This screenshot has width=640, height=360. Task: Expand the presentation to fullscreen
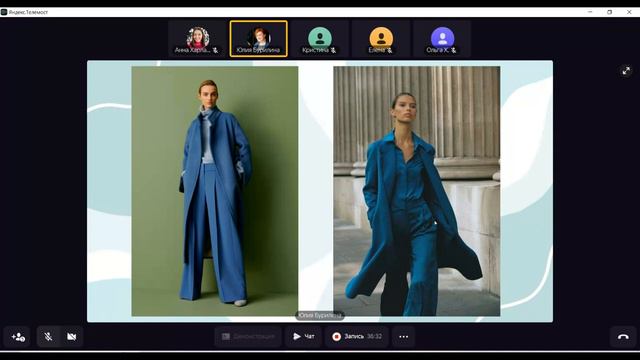(626, 71)
